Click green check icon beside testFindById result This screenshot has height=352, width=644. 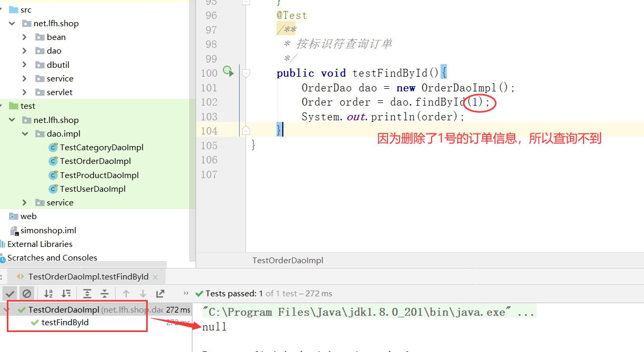click(x=35, y=323)
